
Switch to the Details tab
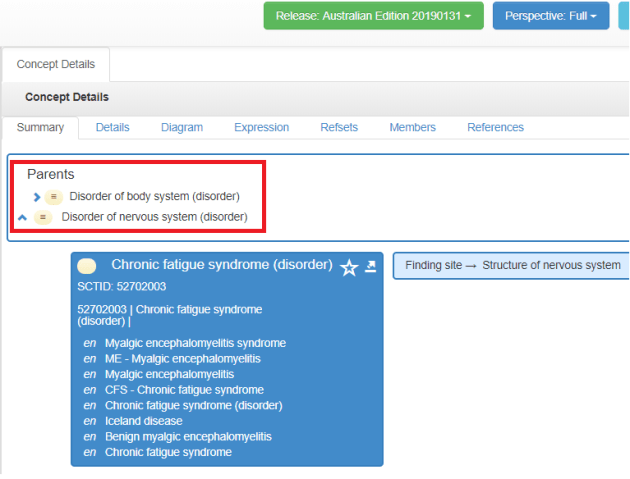[x=112, y=128]
